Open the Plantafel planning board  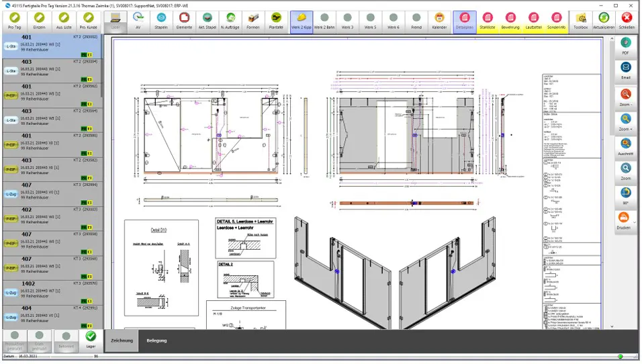tap(276, 21)
